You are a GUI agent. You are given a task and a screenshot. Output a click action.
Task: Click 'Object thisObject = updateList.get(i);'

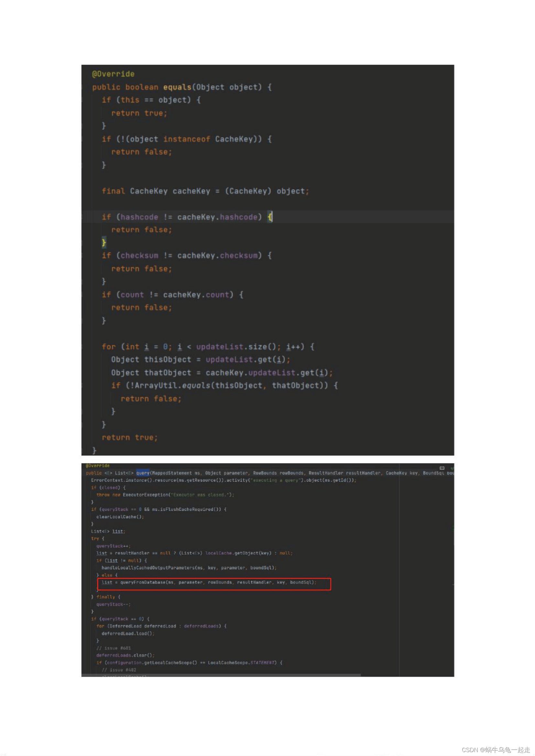201,359
